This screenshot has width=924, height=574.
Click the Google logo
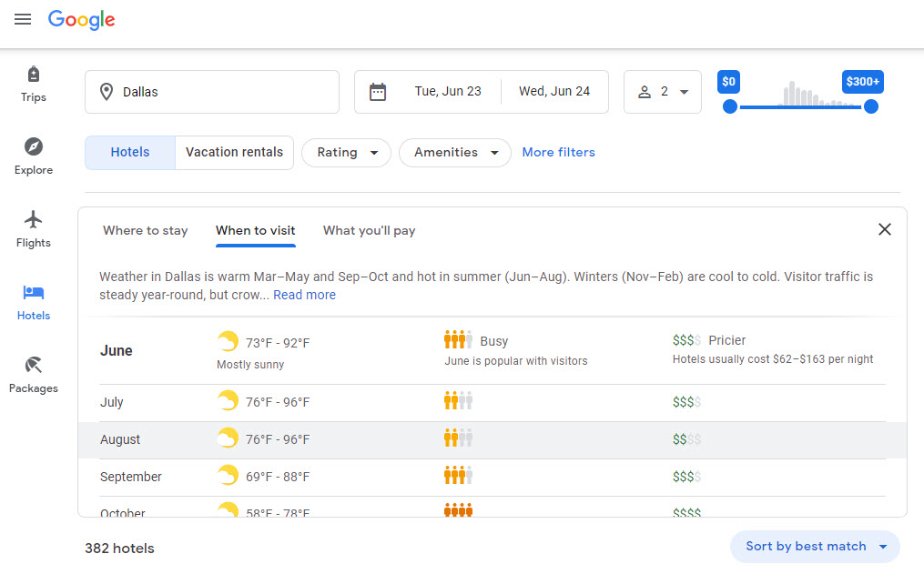[82, 20]
